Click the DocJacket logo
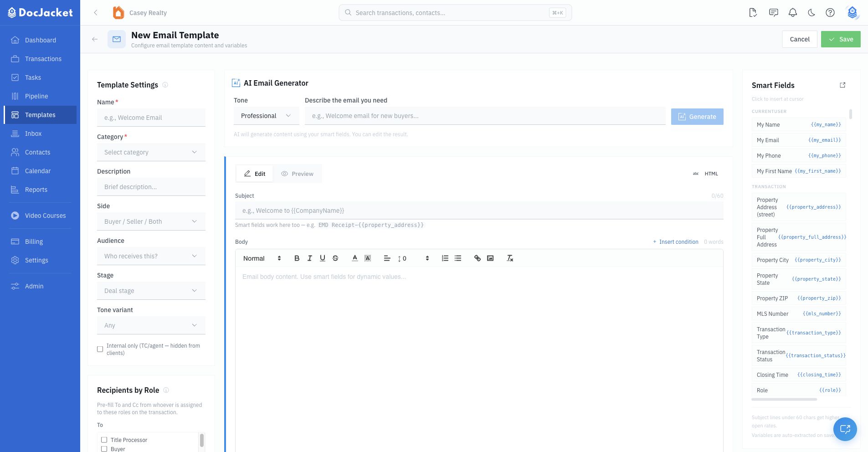The height and width of the screenshot is (452, 868). [40, 13]
